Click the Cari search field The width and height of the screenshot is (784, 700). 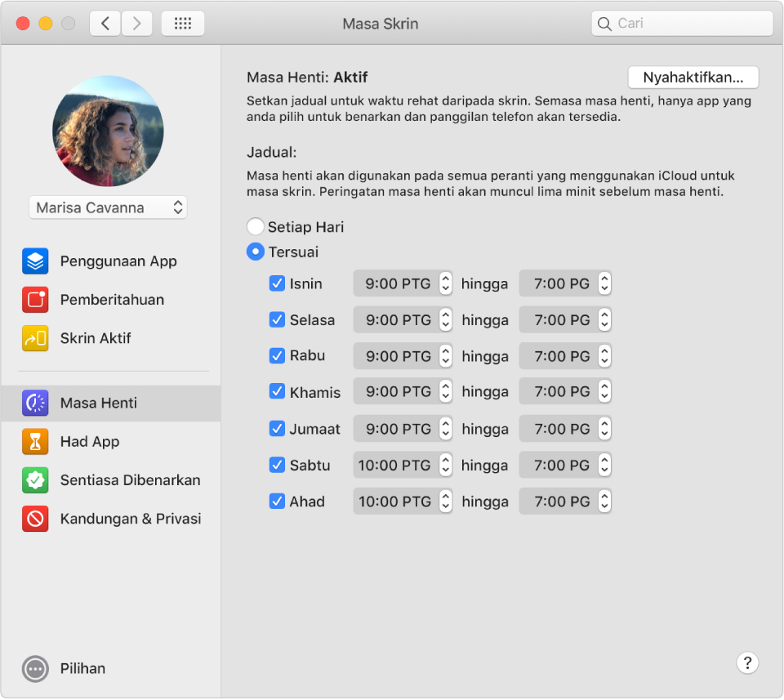682,24
